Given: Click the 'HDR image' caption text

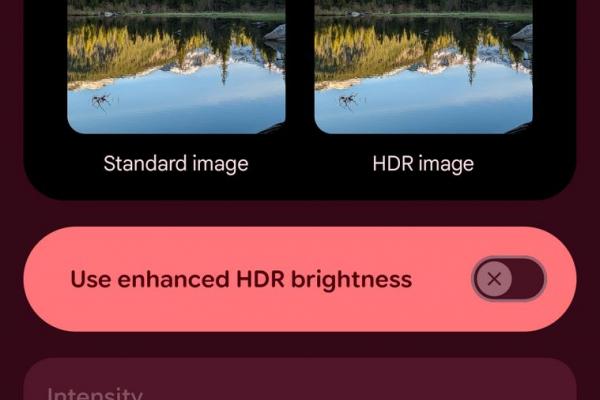Looking at the screenshot, I should pyautogui.click(x=423, y=164).
